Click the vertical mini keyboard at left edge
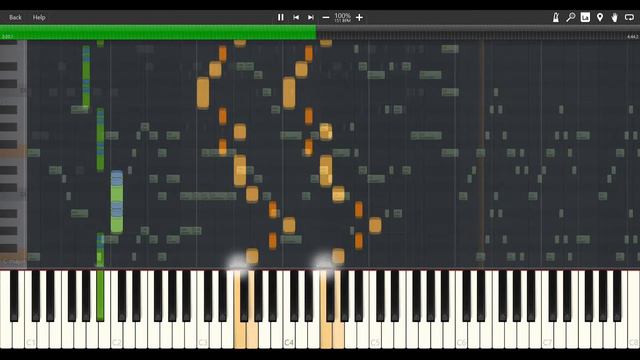Viewport: 640px width, 360px height. (x=13, y=154)
